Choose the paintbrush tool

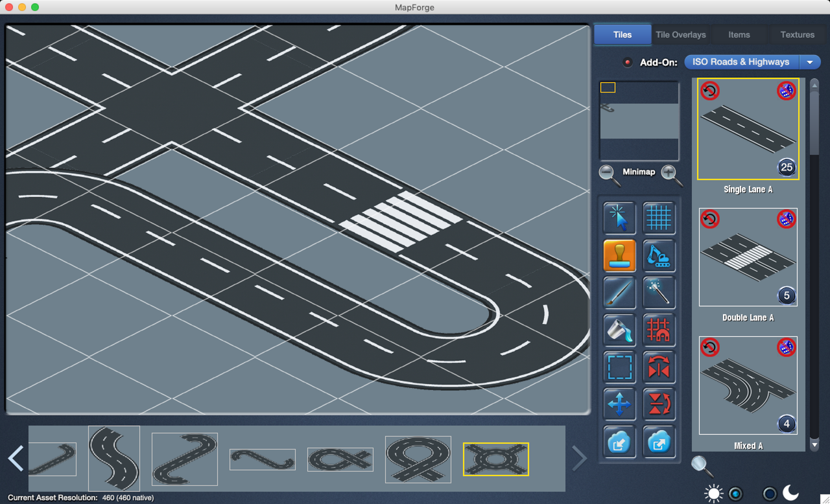[619, 292]
